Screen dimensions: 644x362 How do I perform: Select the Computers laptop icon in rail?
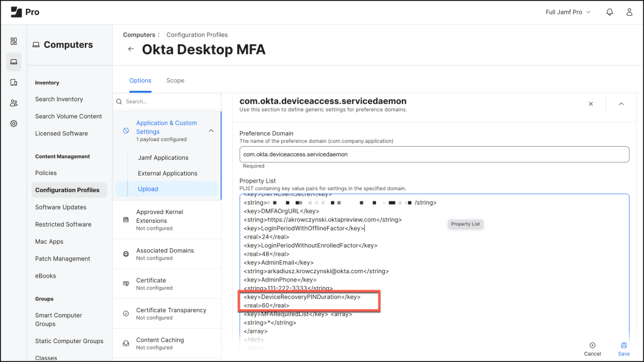point(14,62)
